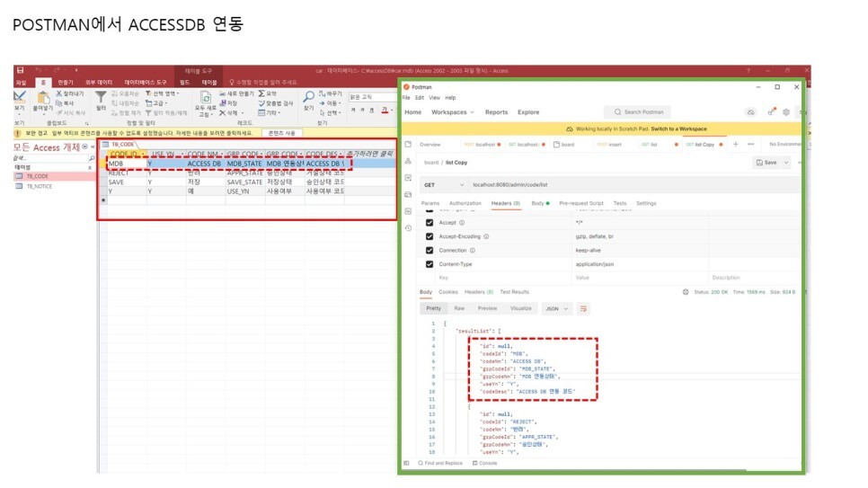Open the dropdown arrow next to Save
868x488 pixels.
(786, 163)
